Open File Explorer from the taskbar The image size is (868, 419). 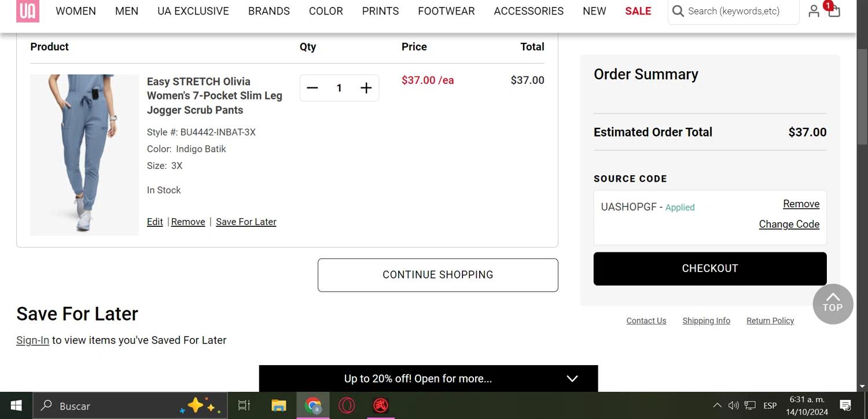[279, 406]
